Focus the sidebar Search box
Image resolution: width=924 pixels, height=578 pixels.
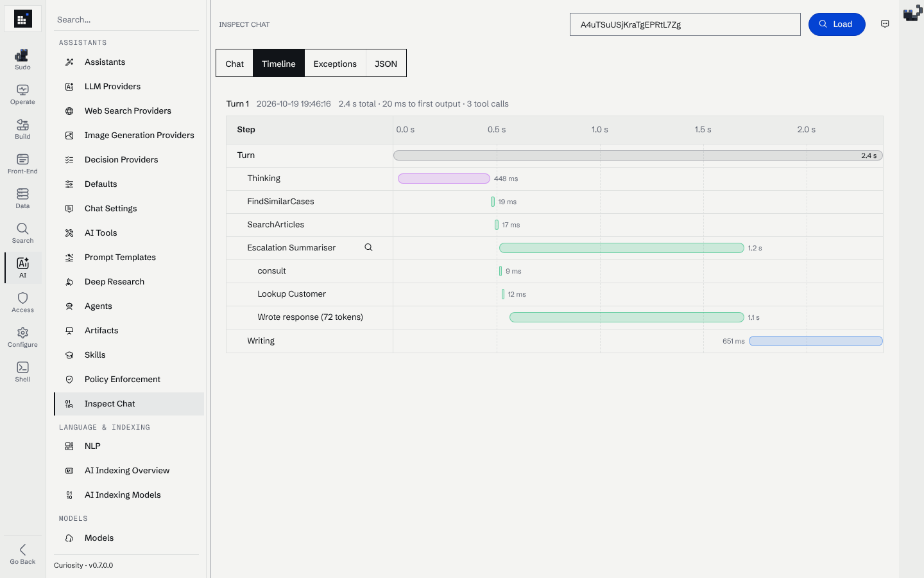pyautogui.click(x=126, y=20)
